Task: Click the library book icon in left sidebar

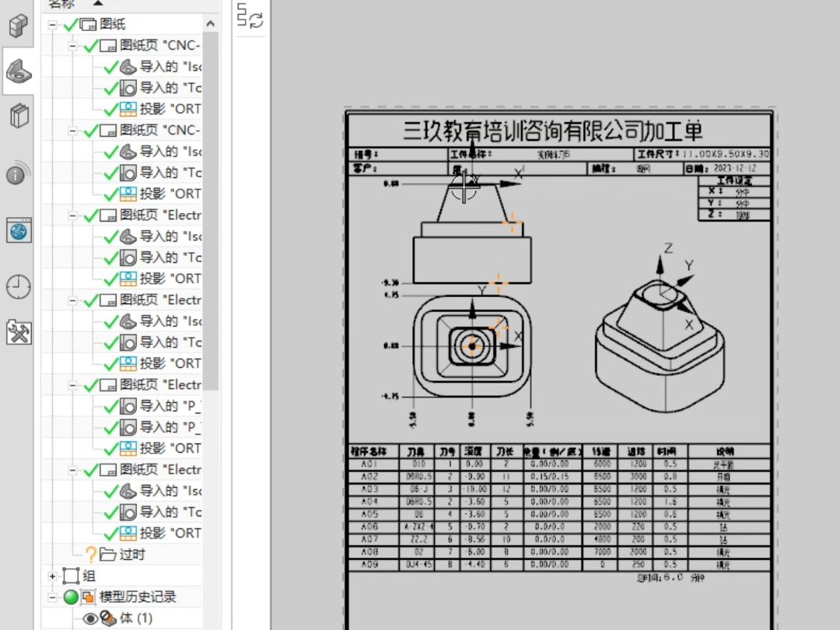Action: (18, 115)
